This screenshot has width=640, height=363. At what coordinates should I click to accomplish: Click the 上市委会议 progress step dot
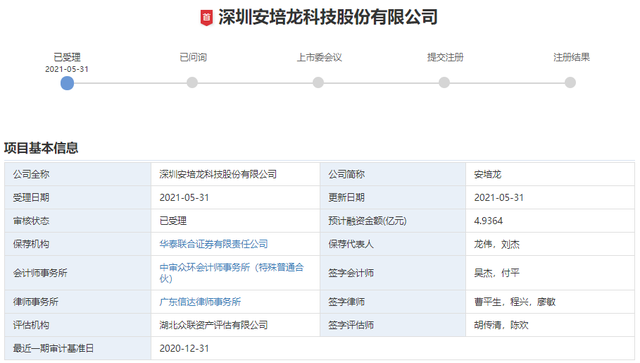pyautogui.click(x=318, y=82)
